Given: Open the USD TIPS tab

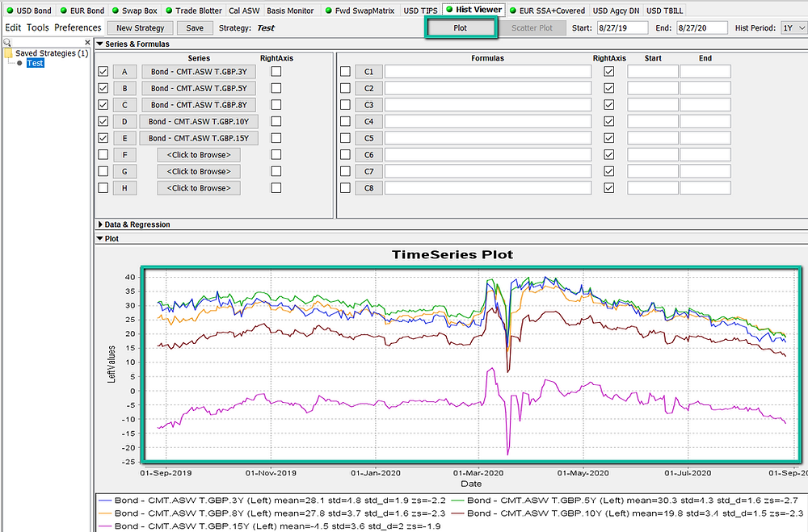Looking at the screenshot, I should (420, 10).
